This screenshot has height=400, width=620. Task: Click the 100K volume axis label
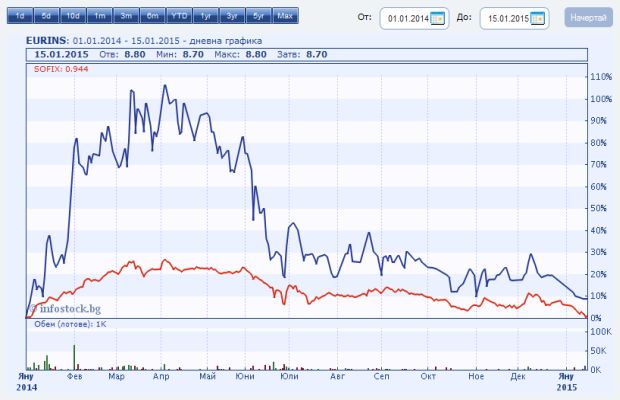pos(601,332)
